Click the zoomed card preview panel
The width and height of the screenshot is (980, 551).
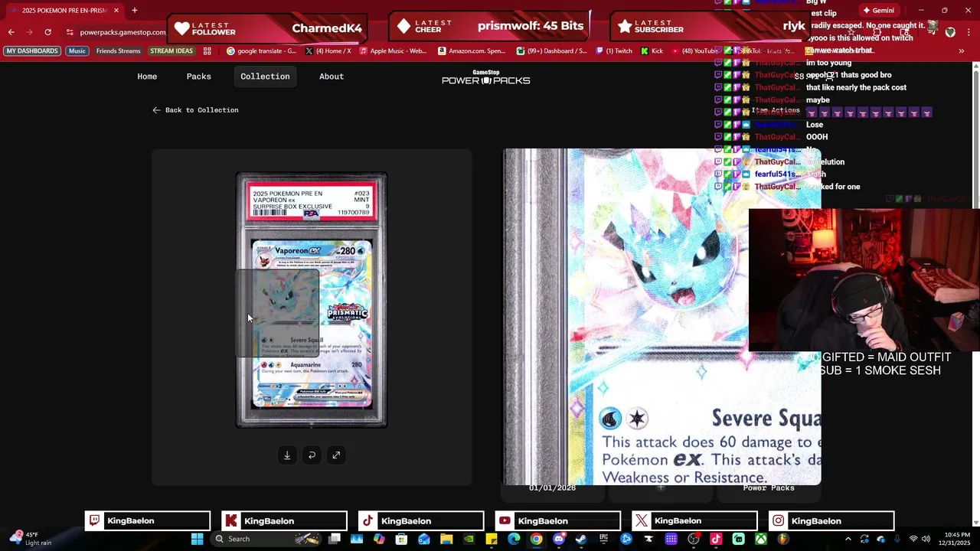(661, 317)
